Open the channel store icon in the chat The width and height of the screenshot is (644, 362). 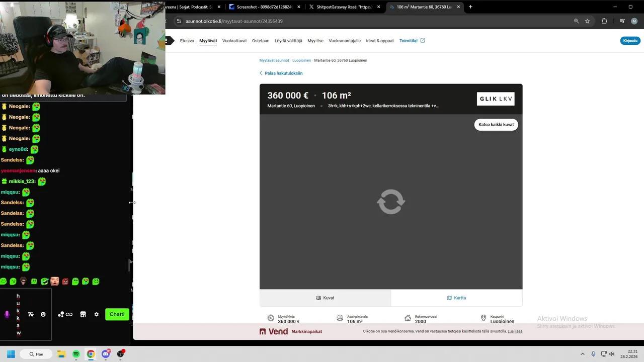pyautogui.click(x=83, y=314)
